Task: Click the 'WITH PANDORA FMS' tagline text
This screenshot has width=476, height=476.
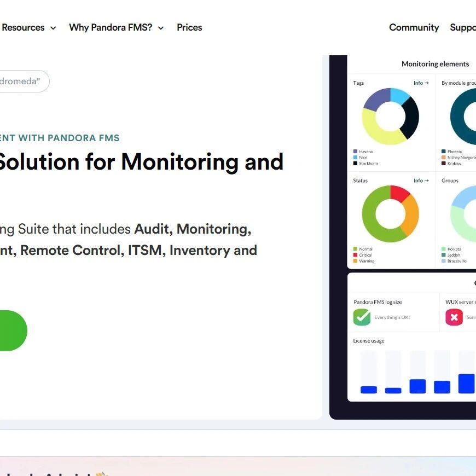Action: (69, 138)
